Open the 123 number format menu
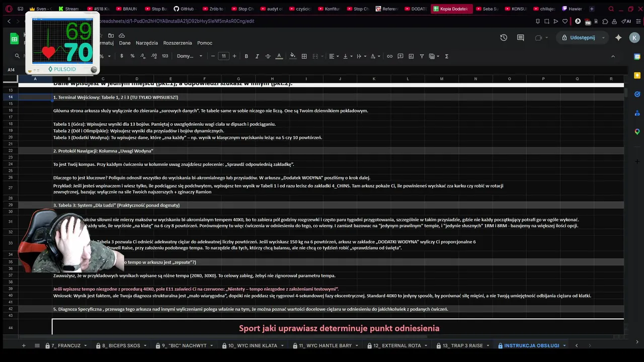 point(165,56)
